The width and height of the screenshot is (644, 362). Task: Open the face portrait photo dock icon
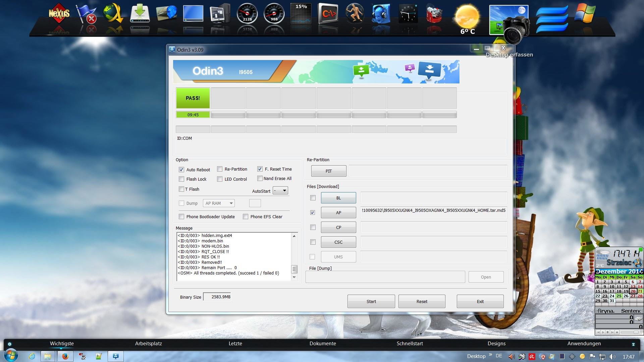coord(167,13)
